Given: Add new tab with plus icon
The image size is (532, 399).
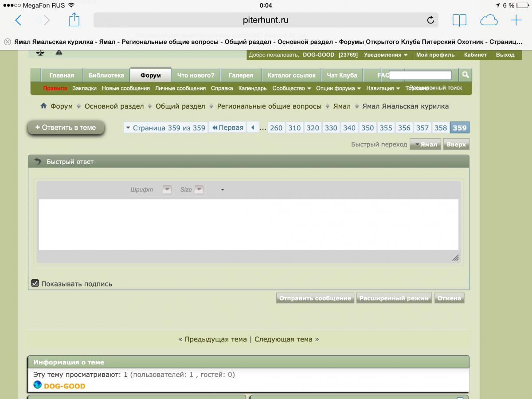Looking at the screenshot, I should point(516,20).
